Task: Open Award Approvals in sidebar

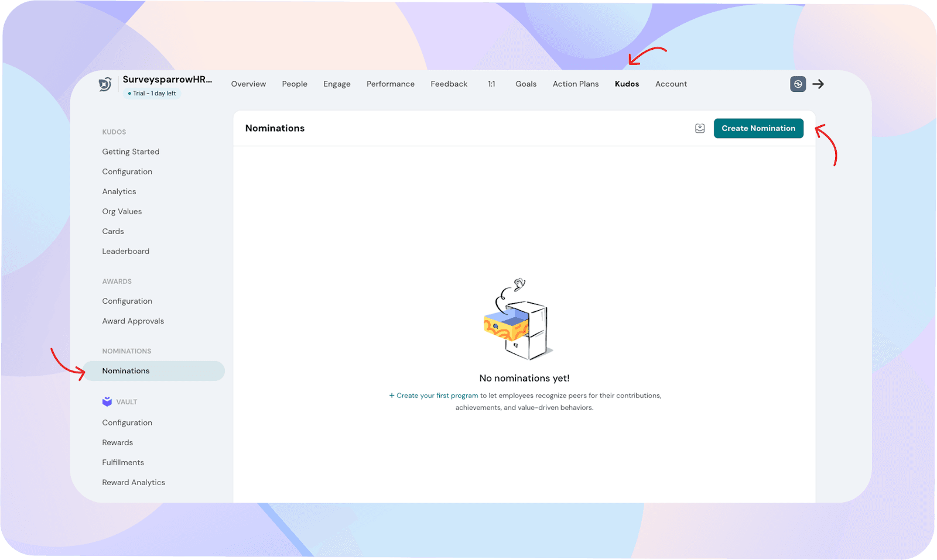Action: 133,321
